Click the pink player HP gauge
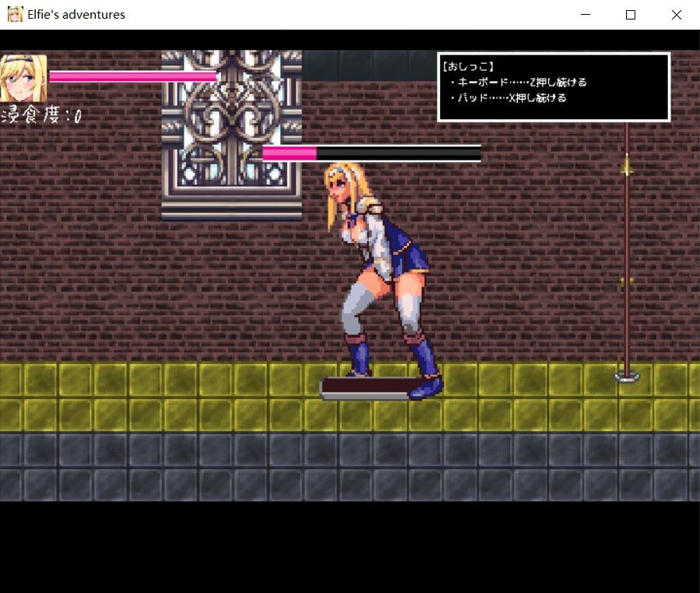The image size is (700, 593). (132, 77)
